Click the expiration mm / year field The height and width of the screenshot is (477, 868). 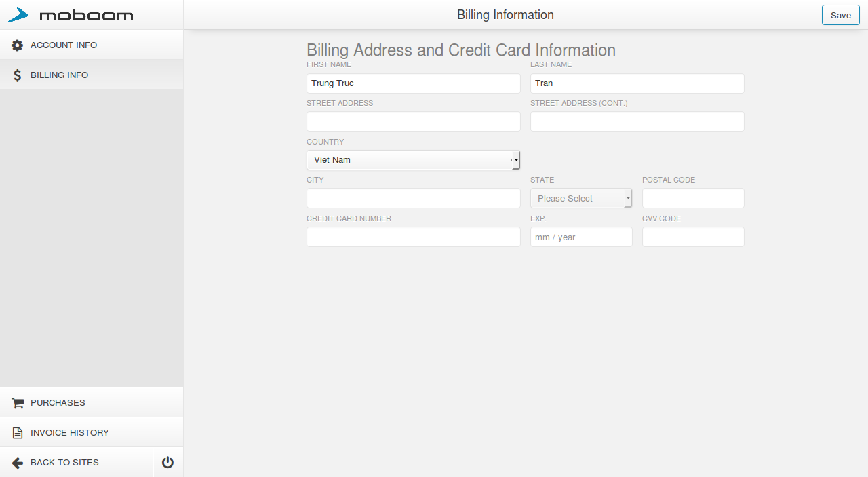tap(580, 237)
